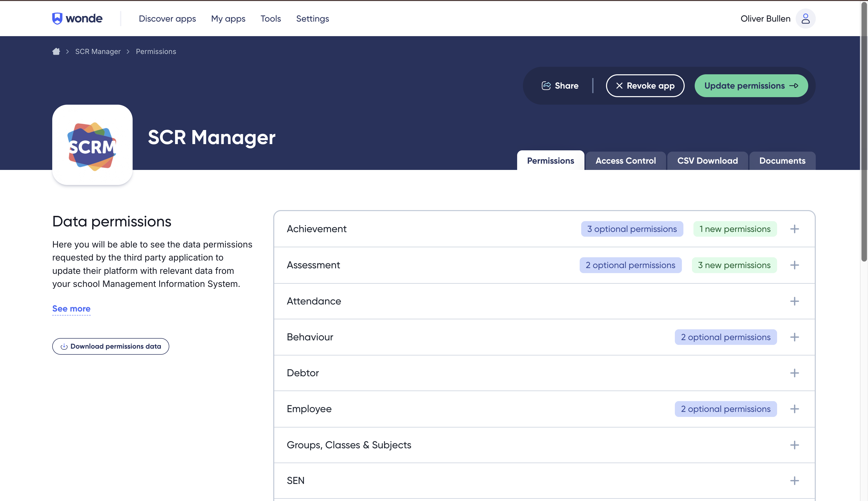
Task: Expand Behaviour row plus icon
Action: pyautogui.click(x=794, y=337)
